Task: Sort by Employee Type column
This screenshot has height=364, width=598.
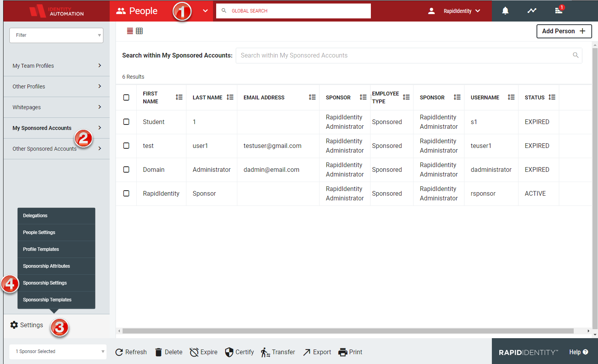Action: coord(406,97)
